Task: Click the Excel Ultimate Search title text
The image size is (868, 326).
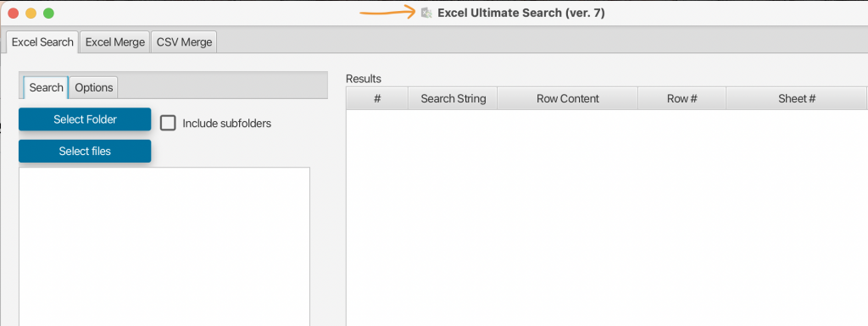Action: (521, 13)
